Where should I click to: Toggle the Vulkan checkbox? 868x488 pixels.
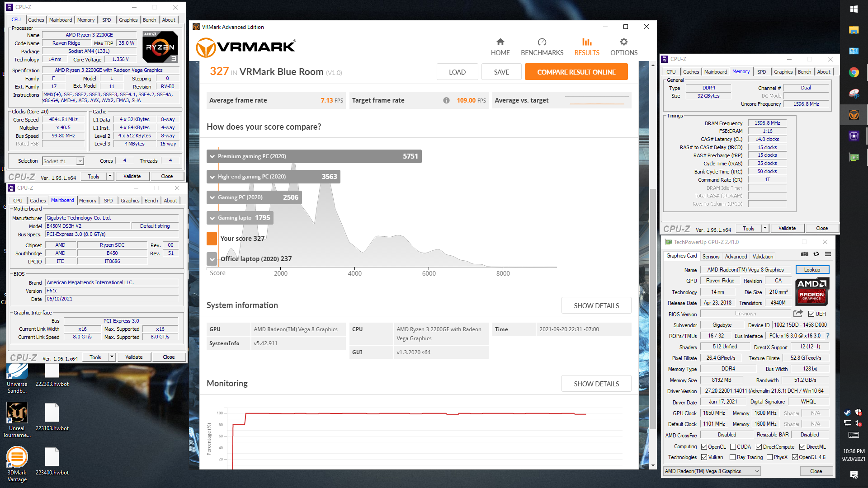coord(704,457)
